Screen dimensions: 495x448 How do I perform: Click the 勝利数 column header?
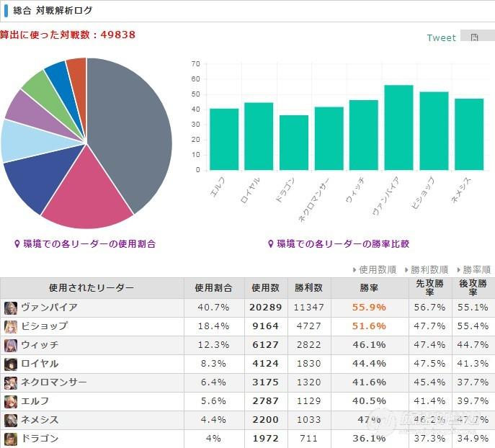tap(308, 287)
